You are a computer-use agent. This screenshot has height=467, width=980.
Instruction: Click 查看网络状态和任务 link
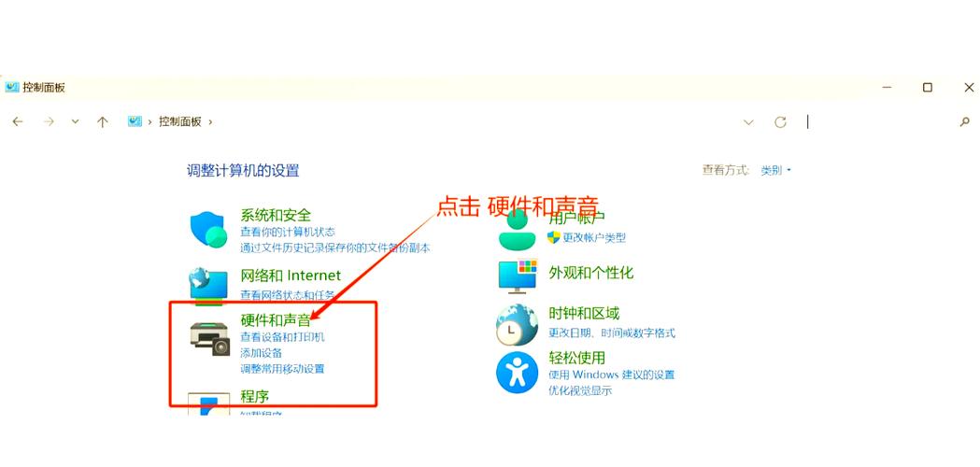(x=288, y=295)
